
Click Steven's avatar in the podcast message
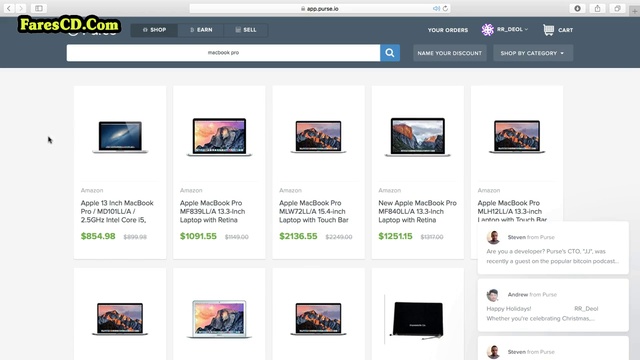[x=493, y=237]
